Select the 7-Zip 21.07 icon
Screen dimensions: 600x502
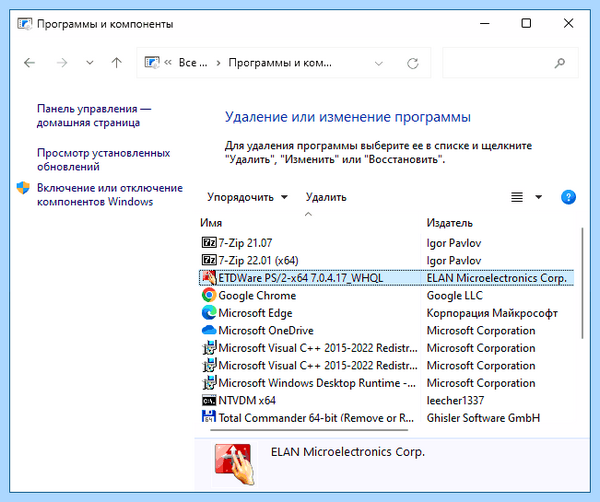pyautogui.click(x=209, y=243)
